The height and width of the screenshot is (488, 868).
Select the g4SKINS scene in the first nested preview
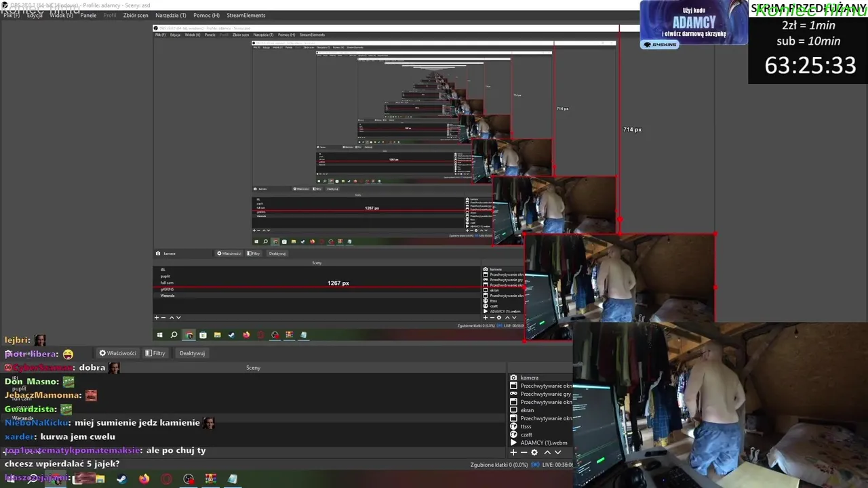[x=167, y=289]
